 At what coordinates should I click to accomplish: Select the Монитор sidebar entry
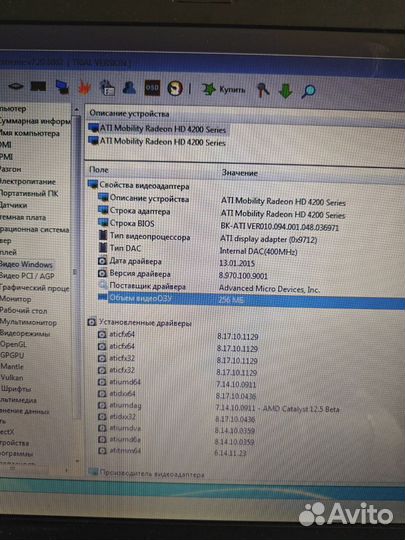point(15,299)
